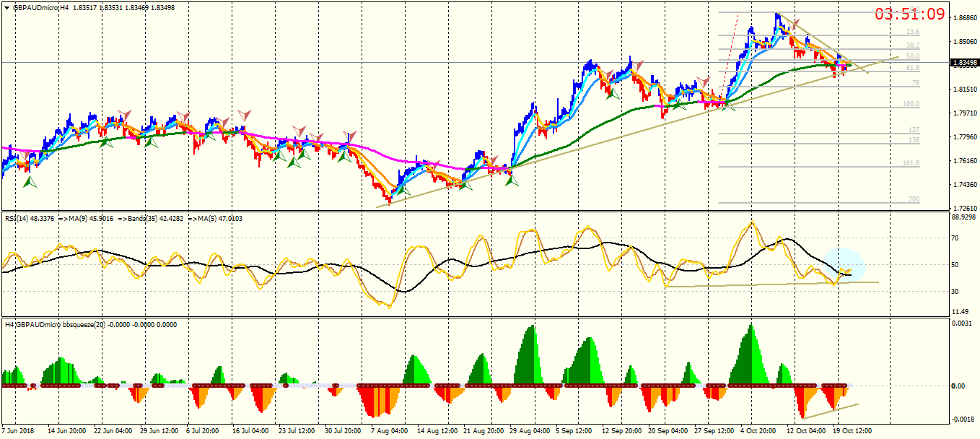
Task: Click the 78 Fibonacci level label
Action: click(916, 83)
